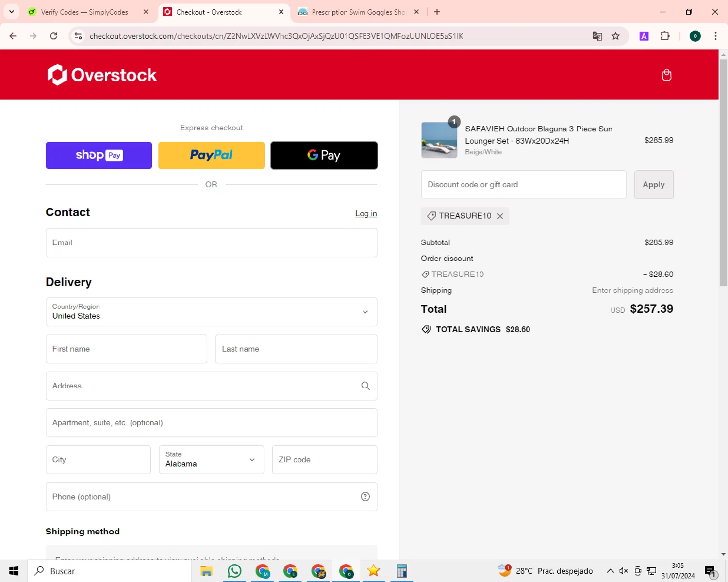
Task: Remove the TREASURE10 discount code tag
Action: (500, 216)
